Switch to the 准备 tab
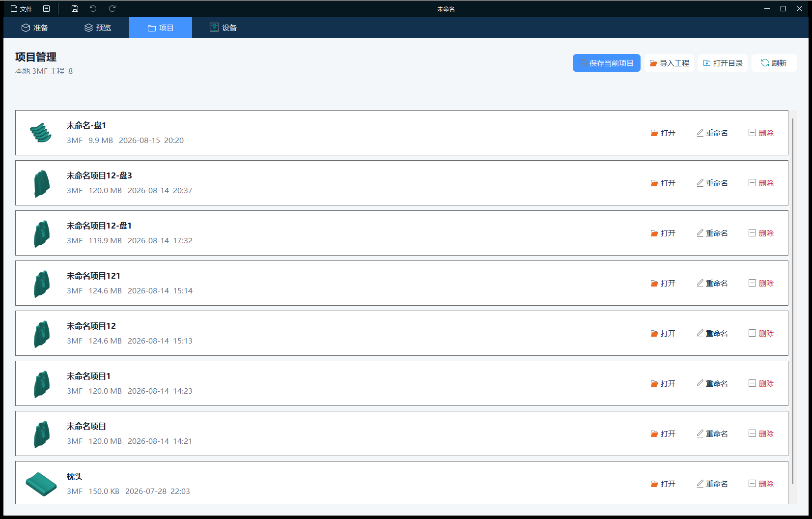The image size is (812, 519). click(x=35, y=28)
